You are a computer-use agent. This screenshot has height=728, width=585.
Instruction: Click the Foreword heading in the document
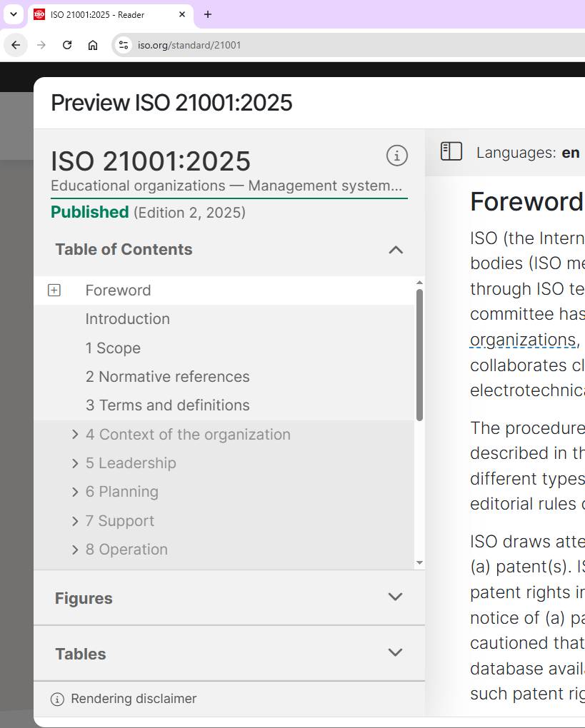526,201
